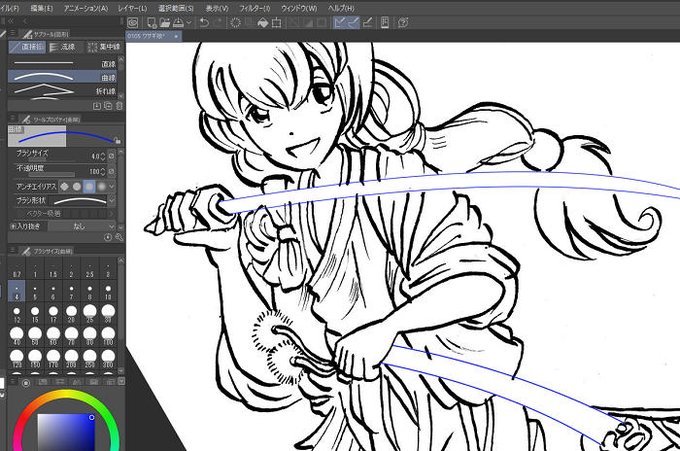Close the 0105 canvas tab

click(176, 36)
